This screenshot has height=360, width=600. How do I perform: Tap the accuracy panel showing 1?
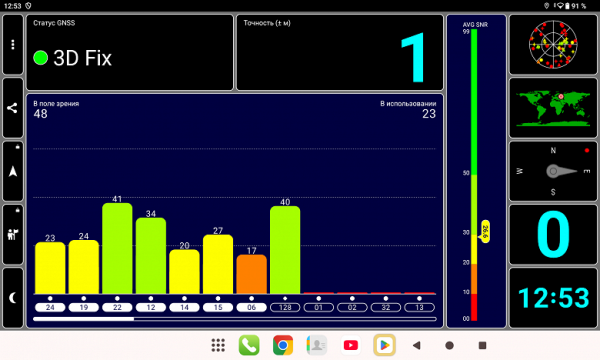(x=340, y=52)
